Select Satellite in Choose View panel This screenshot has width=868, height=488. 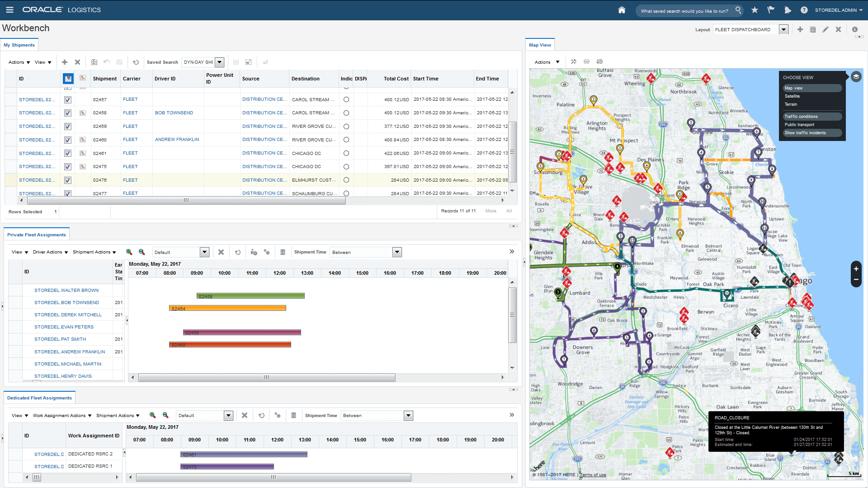point(792,96)
